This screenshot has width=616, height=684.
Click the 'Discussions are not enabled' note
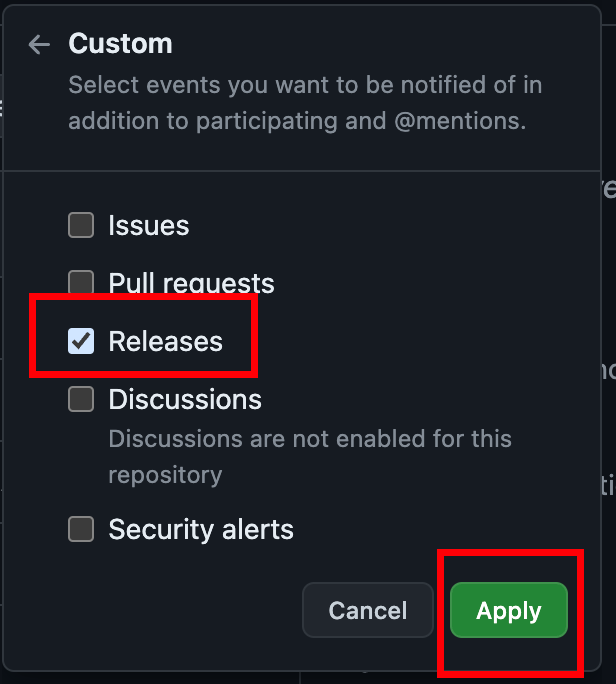click(x=309, y=439)
